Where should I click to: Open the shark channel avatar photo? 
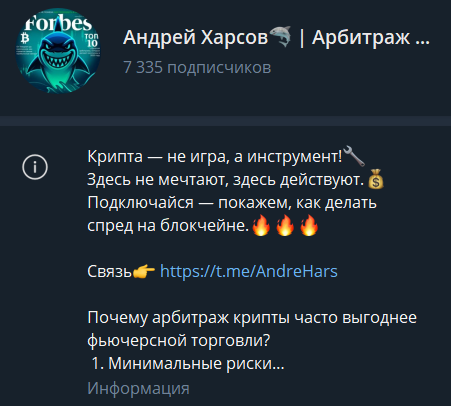point(58,51)
